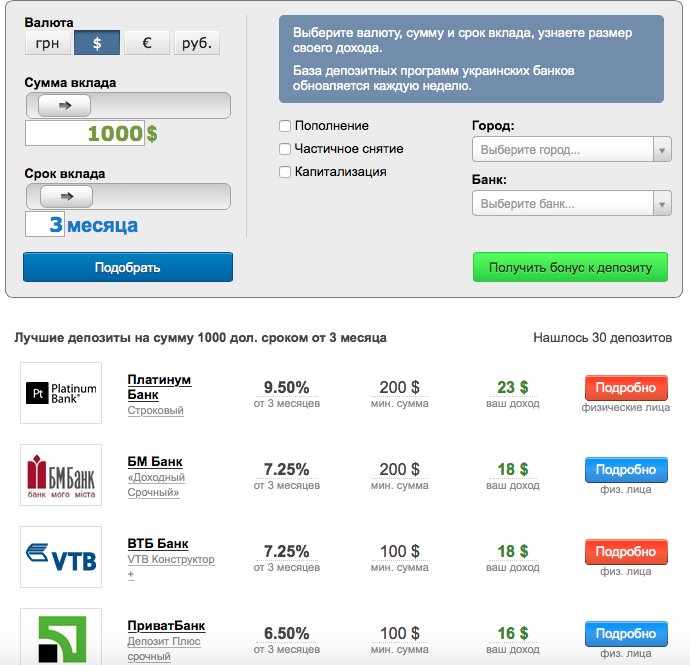Click the green Получить бонус к депозиту button

click(570, 267)
